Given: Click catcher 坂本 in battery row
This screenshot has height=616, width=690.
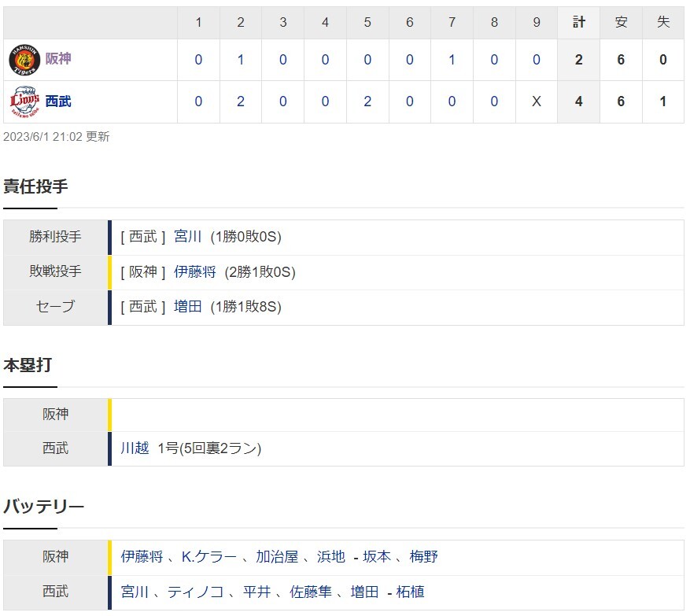Looking at the screenshot, I should 377,556.
